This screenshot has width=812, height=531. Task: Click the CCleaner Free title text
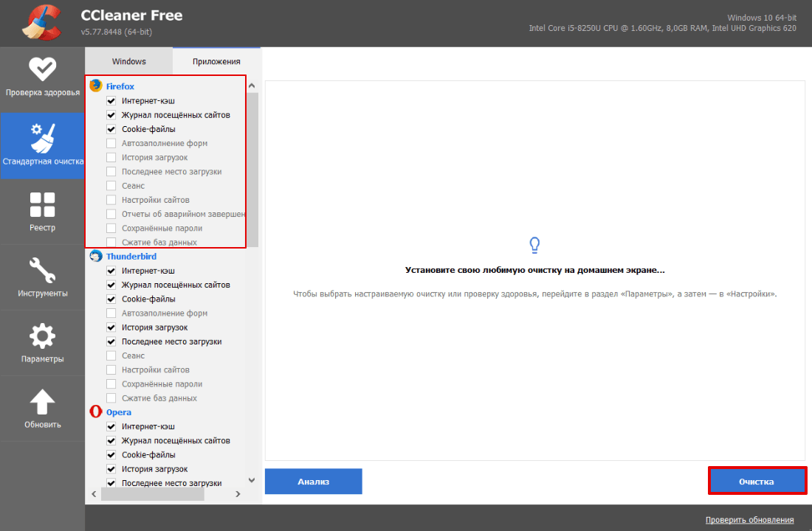pos(131,15)
